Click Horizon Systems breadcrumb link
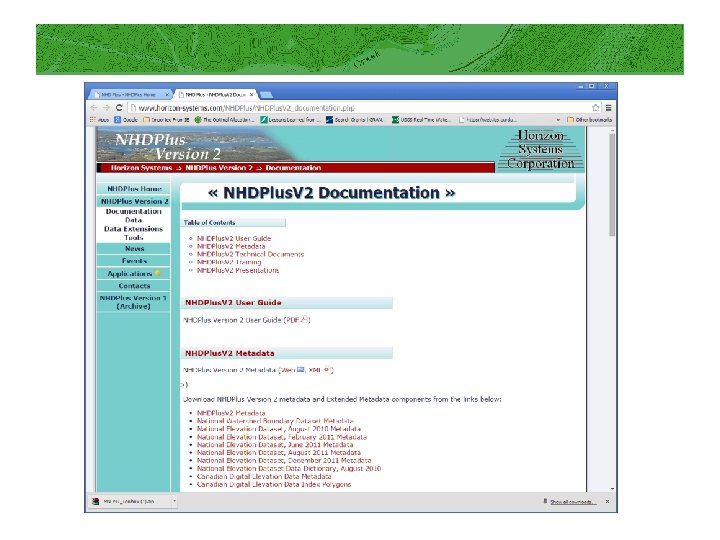The image size is (720, 540). point(141,168)
